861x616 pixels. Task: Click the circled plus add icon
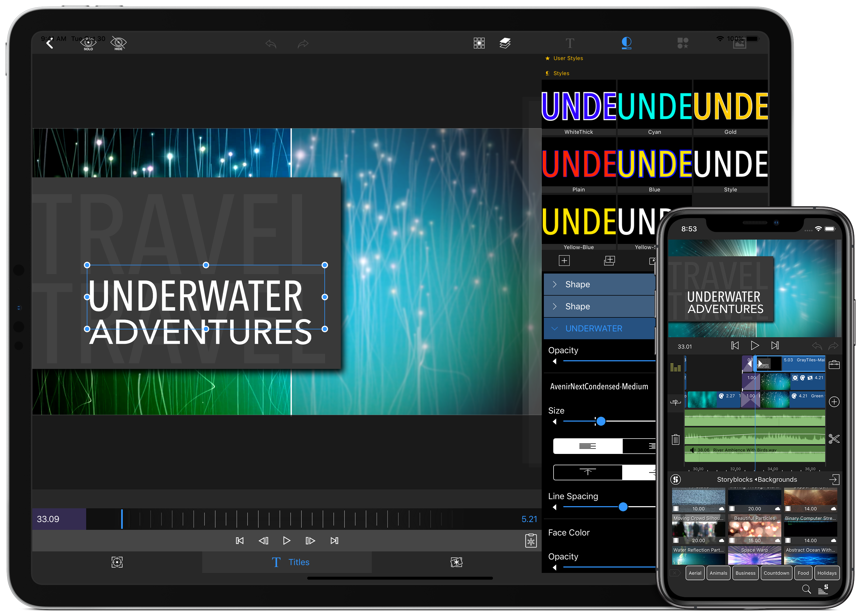click(x=834, y=402)
